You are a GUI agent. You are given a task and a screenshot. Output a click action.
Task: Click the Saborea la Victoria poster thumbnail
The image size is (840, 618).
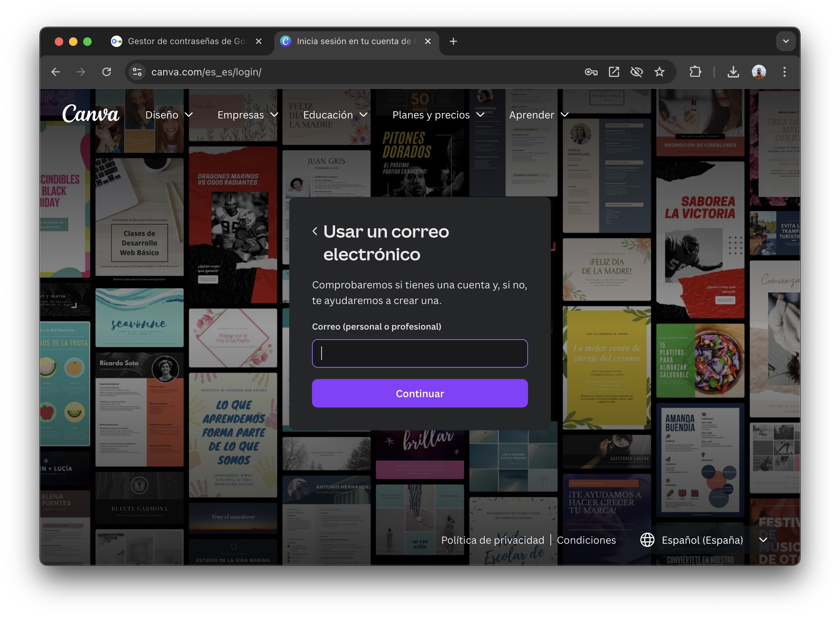point(700,239)
